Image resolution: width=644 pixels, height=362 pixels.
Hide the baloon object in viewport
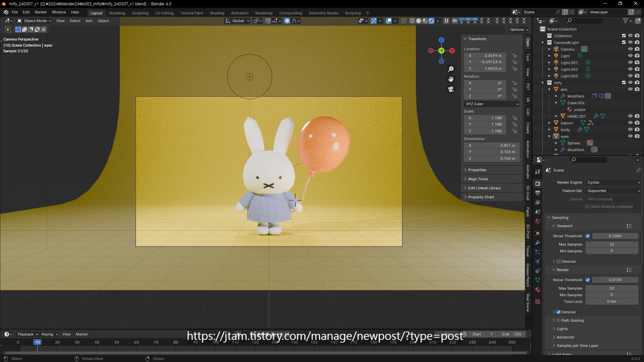(630, 123)
